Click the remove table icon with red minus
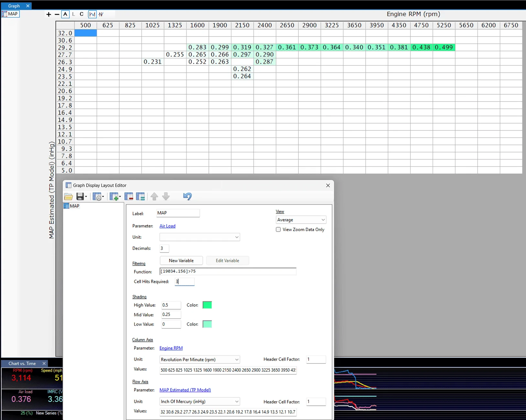This screenshot has width=526, height=420. point(129,196)
